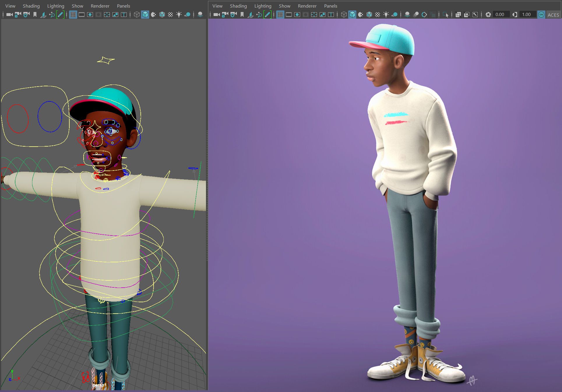562x392 pixels.
Task: Click the Gamma half-circle icon
Action: pos(515,15)
